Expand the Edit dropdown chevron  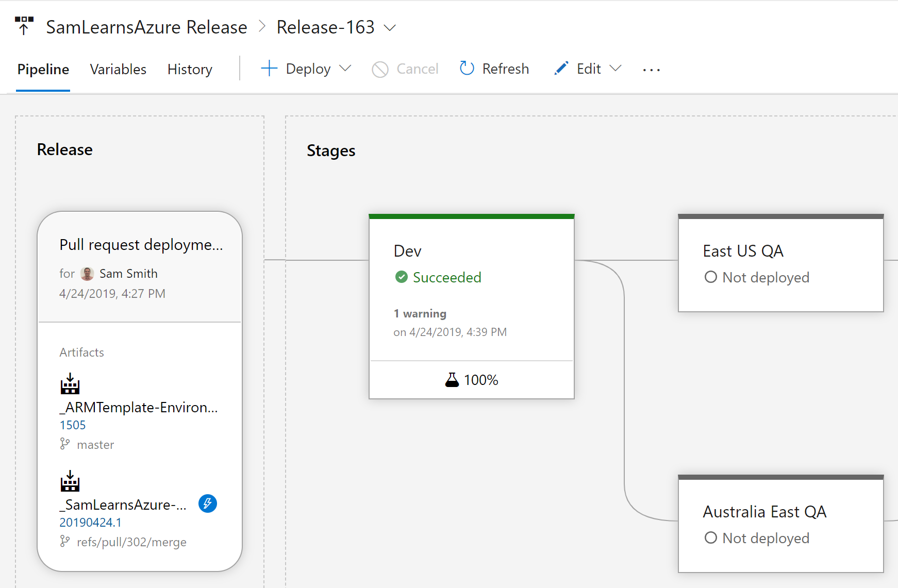616,69
